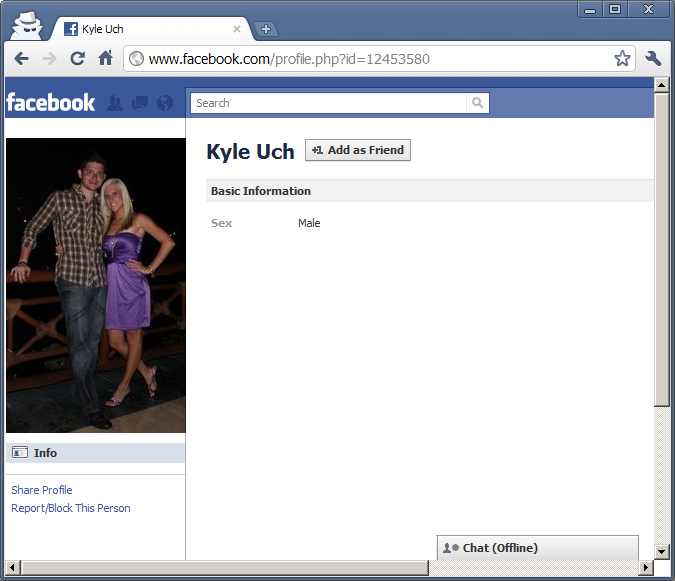Image resolution: width=675 pixels, height=581 pixels.
Task: Open the Chrome wrench settings menu
Action: (653, 59)
